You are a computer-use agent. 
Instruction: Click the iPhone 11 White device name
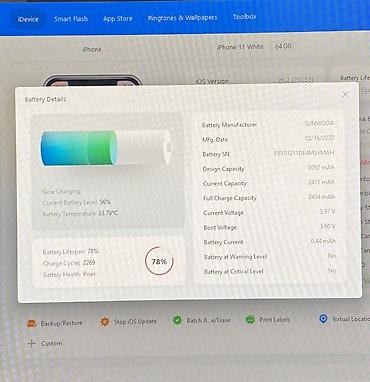(240, 47)
